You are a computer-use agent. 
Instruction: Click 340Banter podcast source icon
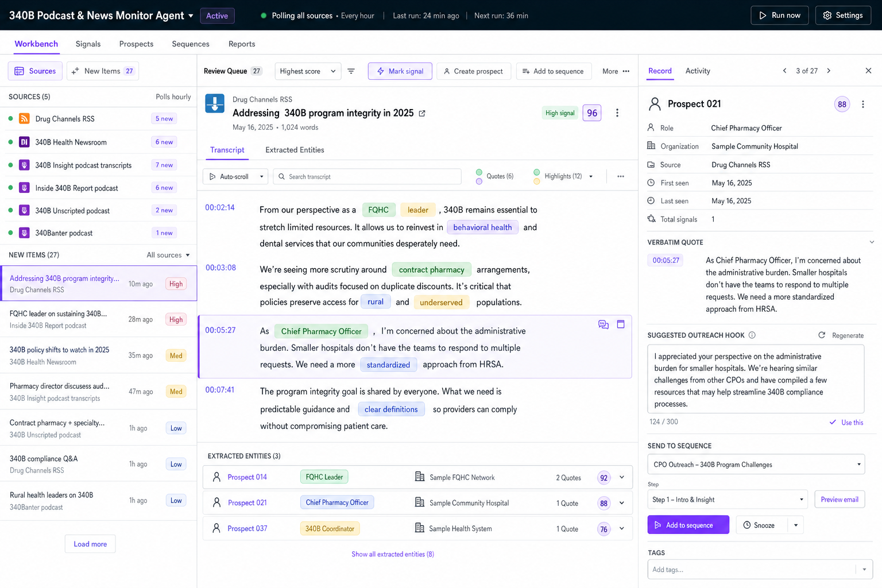pyautogui.click(x=24, y=233)
